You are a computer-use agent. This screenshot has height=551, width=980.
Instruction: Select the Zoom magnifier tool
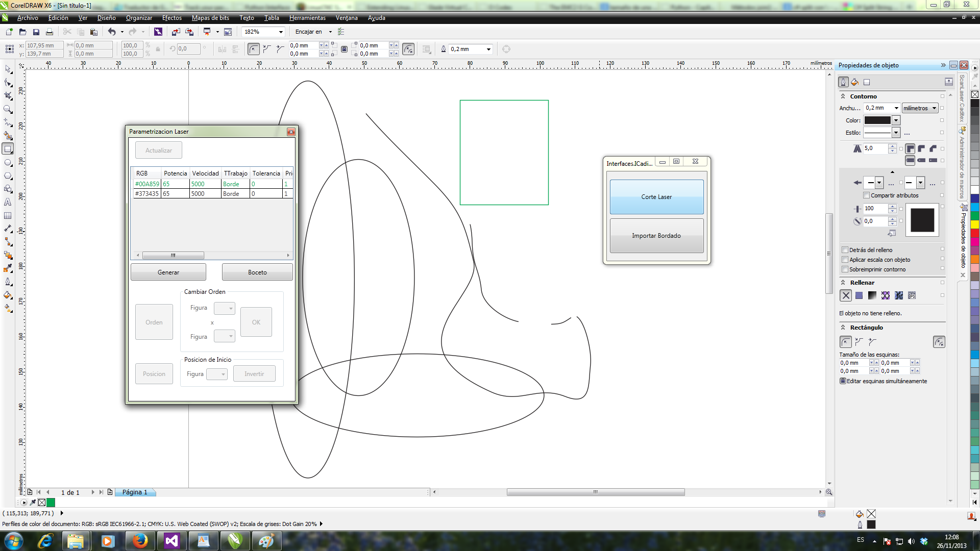(8, 109)
